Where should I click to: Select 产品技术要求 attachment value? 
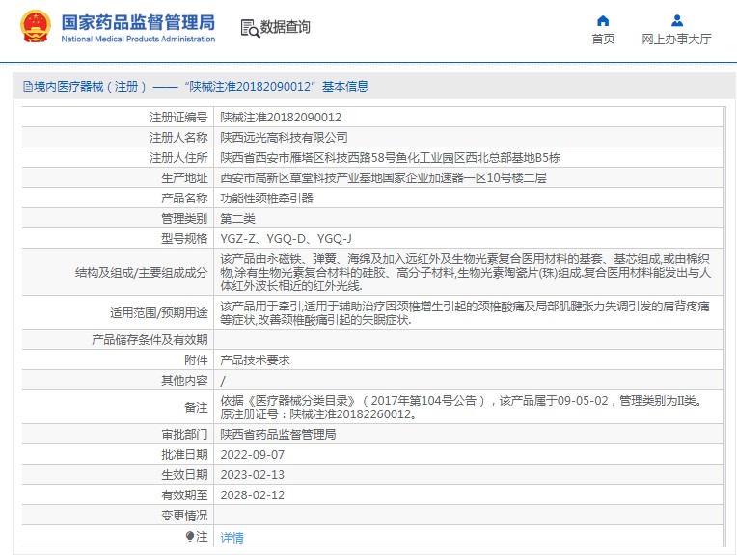[x=255, y=360]
